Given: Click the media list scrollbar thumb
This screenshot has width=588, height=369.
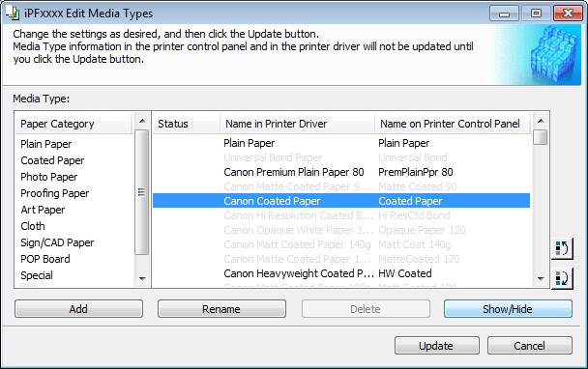Looking at the screenshot, I should point(540,137).
